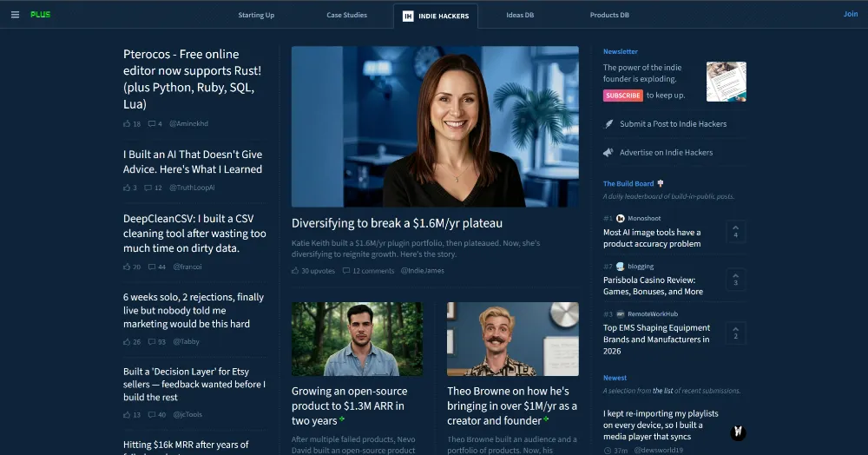Click comment icon on DeepCleanCSV post
The image size is (868, 455).
(x=152, y=267)
